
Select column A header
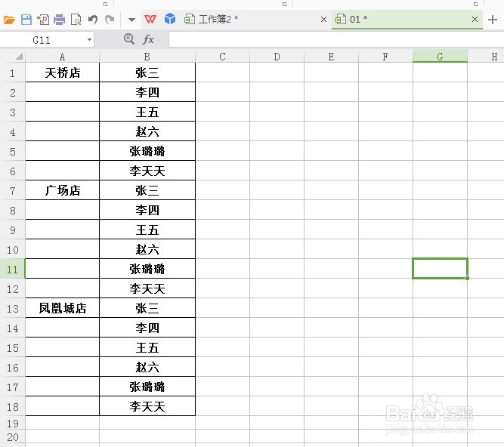pyautogui.click(x=63, y=57)
